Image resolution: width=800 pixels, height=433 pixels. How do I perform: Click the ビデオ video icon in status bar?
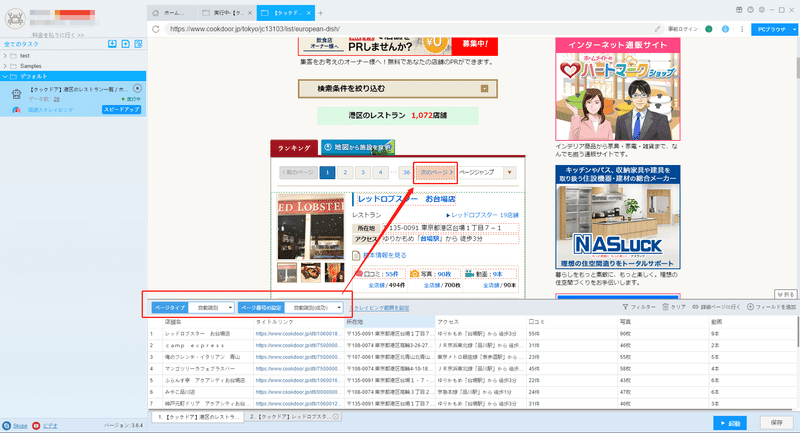click(x=36, y=425)
